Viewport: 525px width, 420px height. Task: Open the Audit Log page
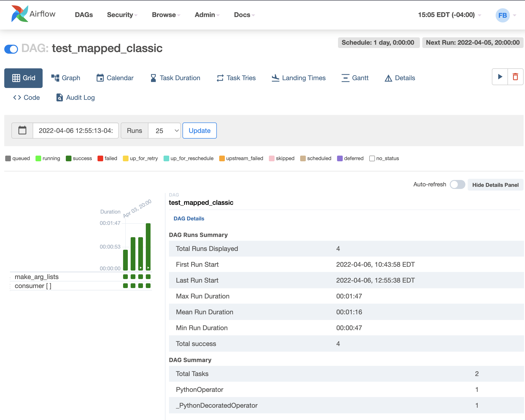click(x=76, y=98)
